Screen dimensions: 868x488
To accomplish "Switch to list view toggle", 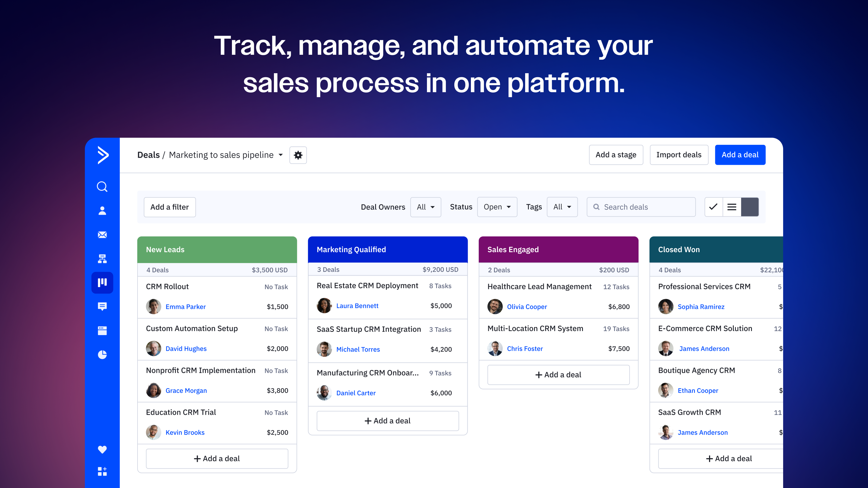I will [732, 207].
